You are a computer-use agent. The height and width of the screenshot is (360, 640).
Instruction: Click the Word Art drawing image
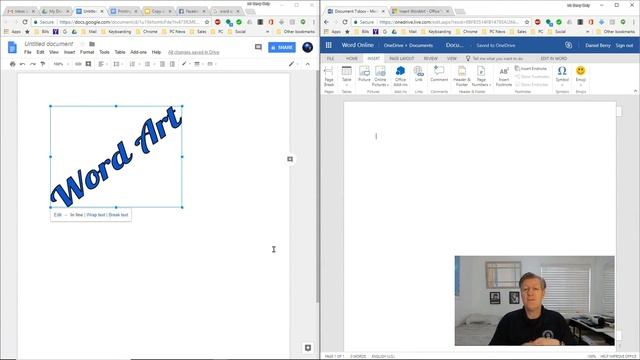116,157
